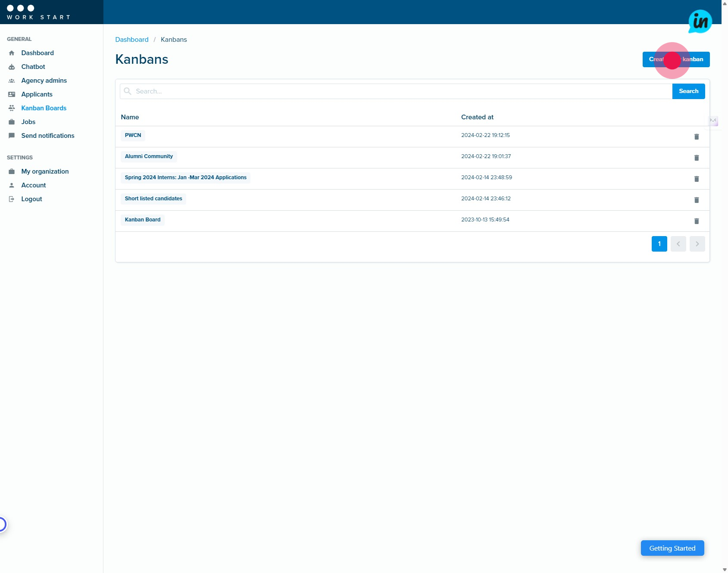
Task: Open Jobs with the briefcase icon
Action: 11,122
